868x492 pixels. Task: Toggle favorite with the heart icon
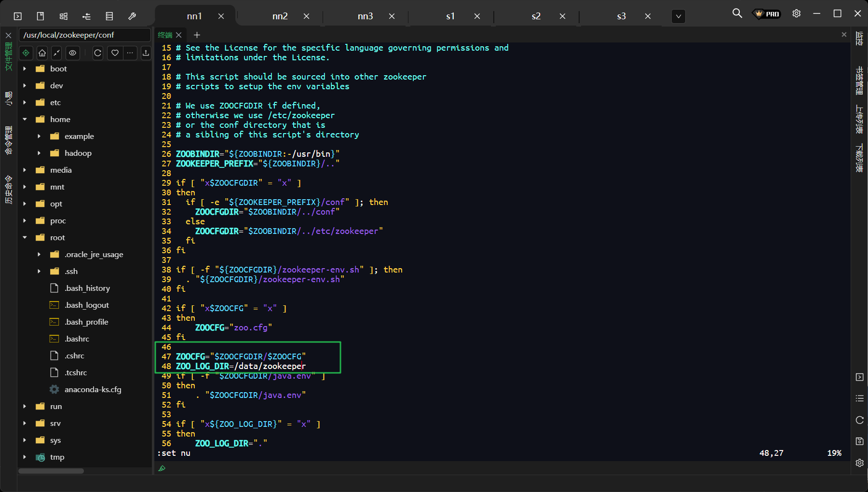point(114,53)
